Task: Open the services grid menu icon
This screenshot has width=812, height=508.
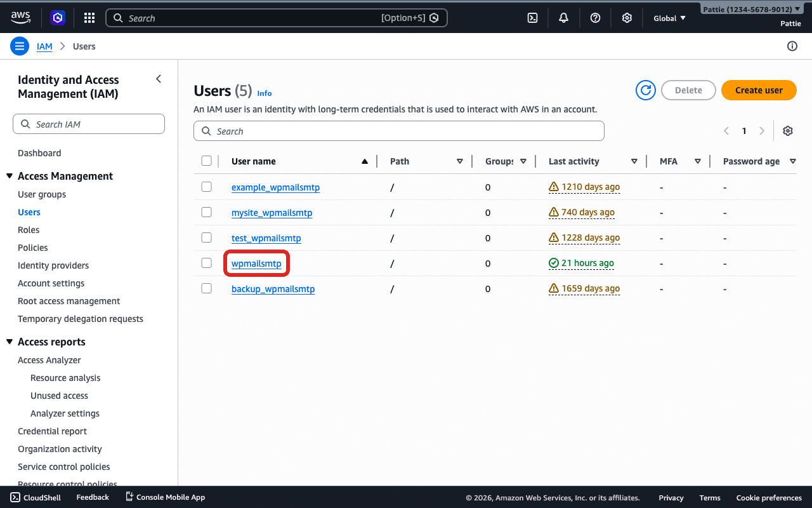Action: click(x=89, y=18)
